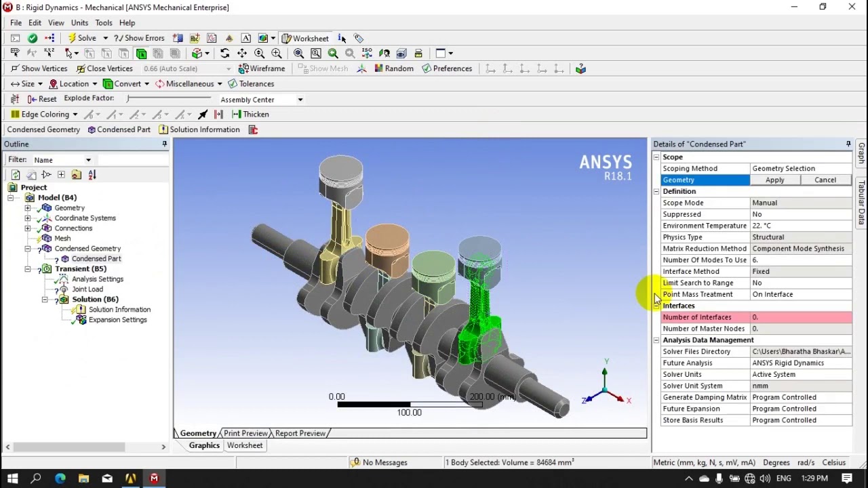Switch to the lower Worksheet tab
868x488 pixels.
coord(245,445)
